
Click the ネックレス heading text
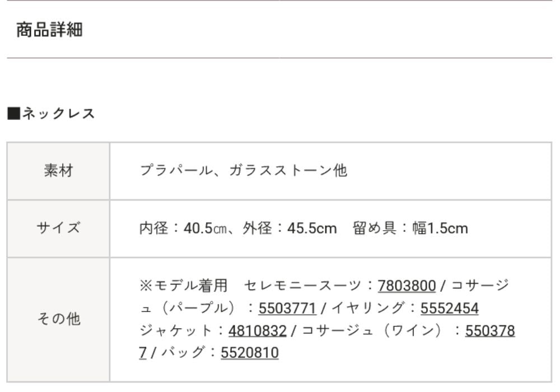(x=59, y=113)
